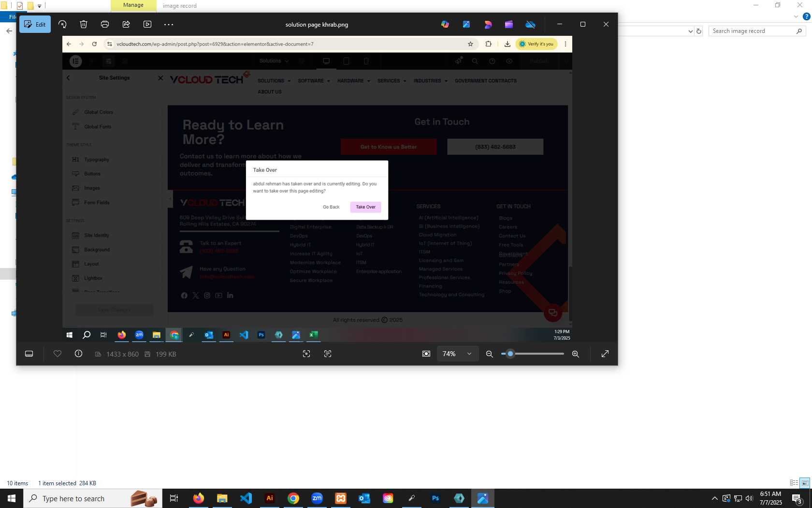Viewport: 812px width, 508px height.
Task: Delete the photo with the trash icon
Action: [x=84, y=24]
